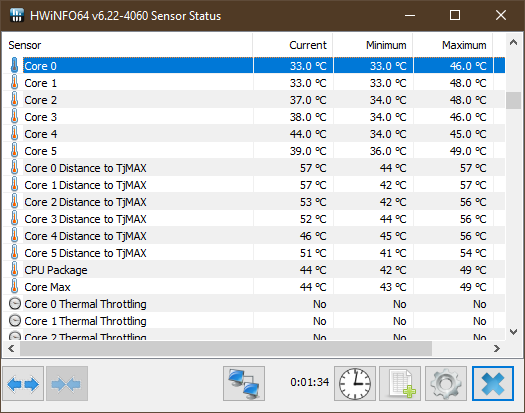Click clock icon of Core 0 Thermal Throttling
Viewport: 525px width, 413px height.
[x=15, y=304]
